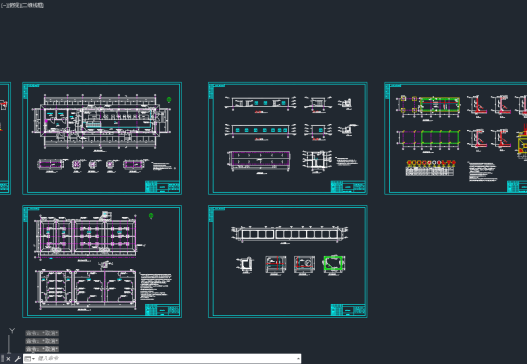This screenshot has height=364, width=527.
Task: Expand command history with the arrow
Action: (x=298, y=359)
